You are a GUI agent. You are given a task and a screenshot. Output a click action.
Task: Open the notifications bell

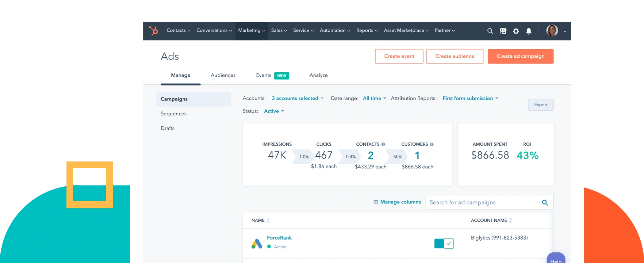coord(529,31)
